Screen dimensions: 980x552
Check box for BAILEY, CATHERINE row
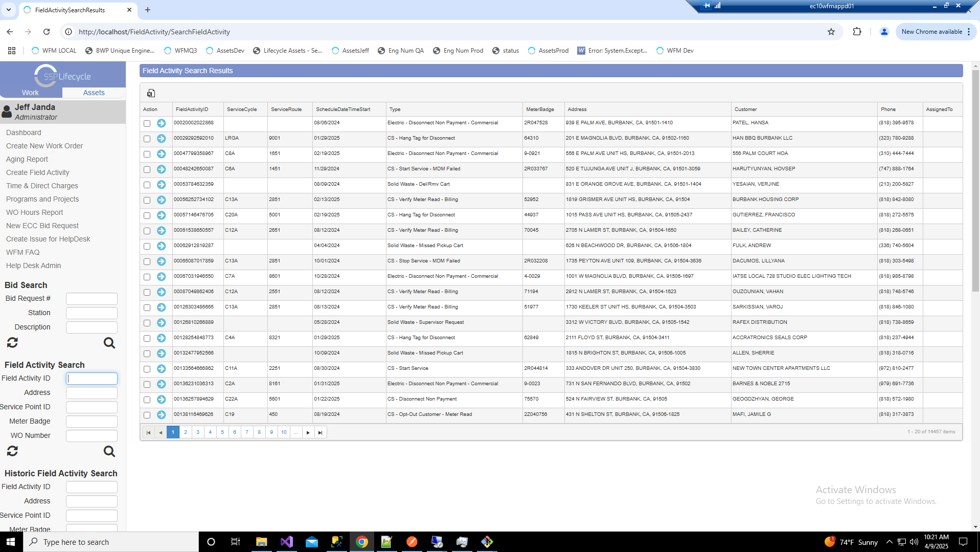(x=147, y=231)
